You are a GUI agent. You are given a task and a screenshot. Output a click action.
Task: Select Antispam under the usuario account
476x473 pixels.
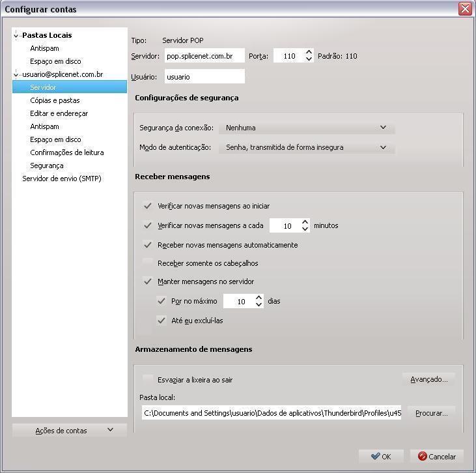coord(44,126)
